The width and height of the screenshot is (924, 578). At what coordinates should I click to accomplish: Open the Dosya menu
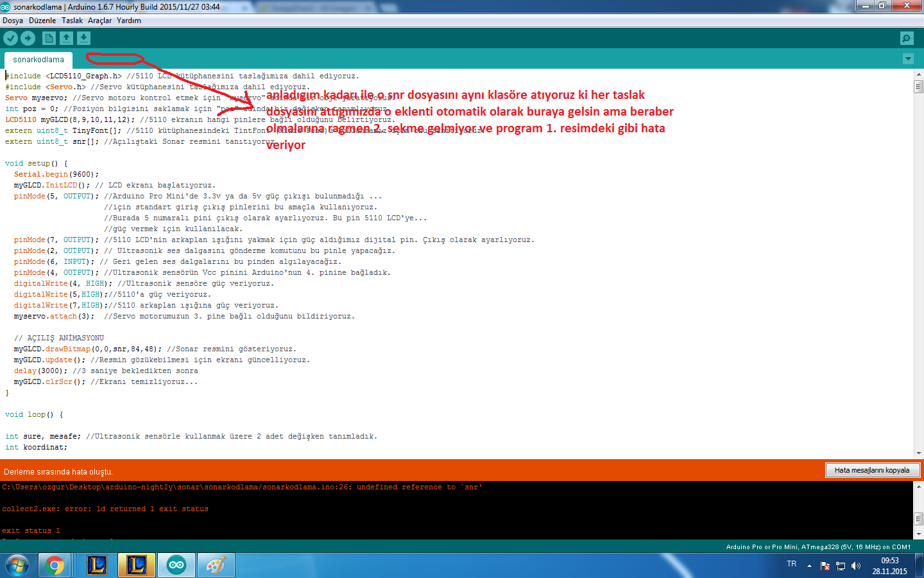(13, 21)
